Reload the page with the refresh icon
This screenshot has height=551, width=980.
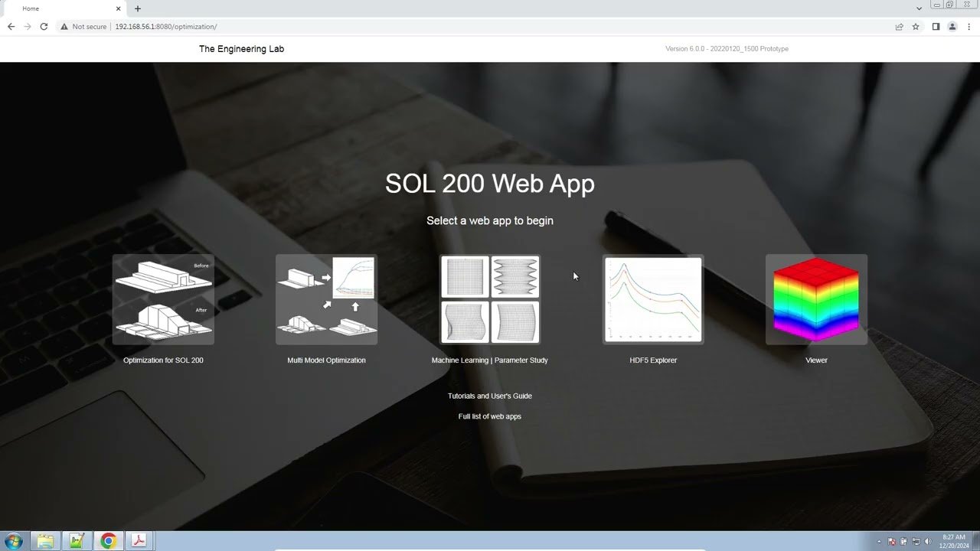click(x=44, y=27)
